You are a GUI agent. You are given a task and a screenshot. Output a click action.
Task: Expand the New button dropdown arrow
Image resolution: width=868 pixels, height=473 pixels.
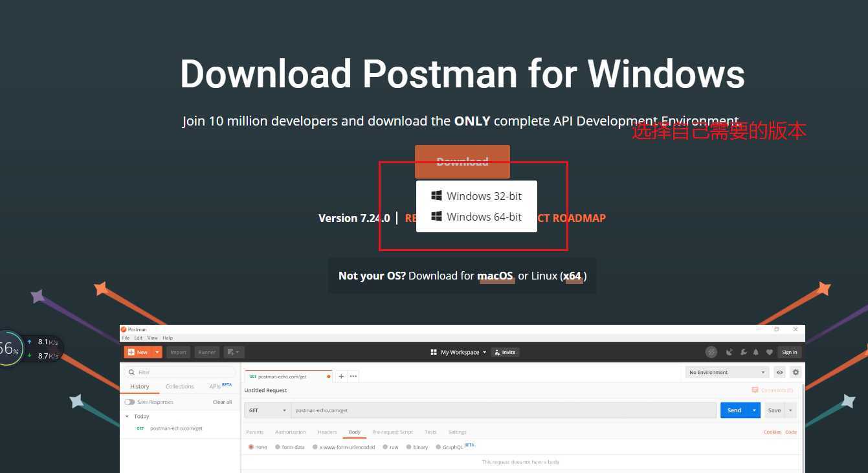157,352
